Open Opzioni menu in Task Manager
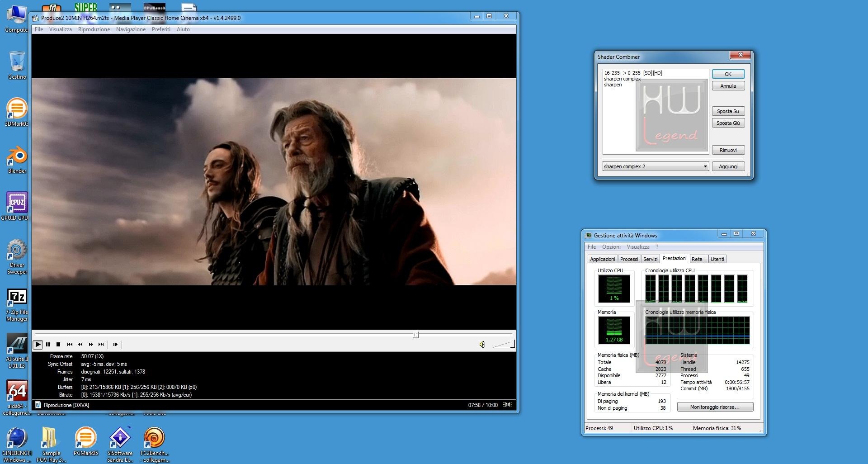The image size is (868, 464). (x=611, y=247)
